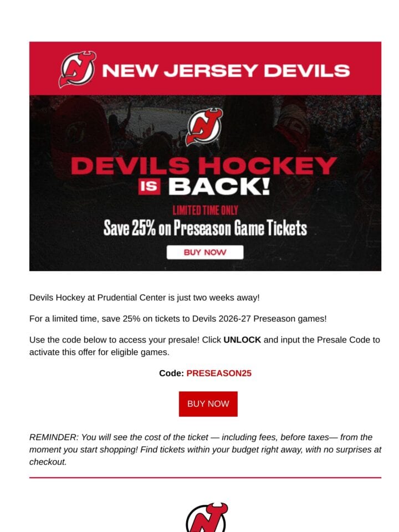Image resolution: width=399 pixels, height=532 pixels.
Task: Click the Devils logo centered in the arena banner
Action: pyautogui.click(x=204, y=126)
